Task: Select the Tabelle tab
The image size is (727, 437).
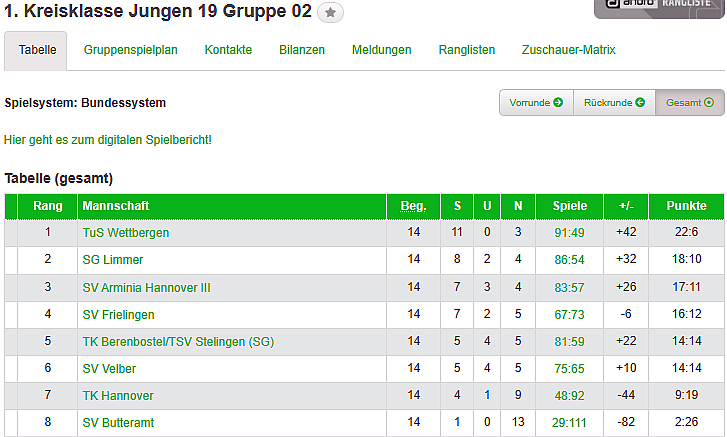Action: 37,50
